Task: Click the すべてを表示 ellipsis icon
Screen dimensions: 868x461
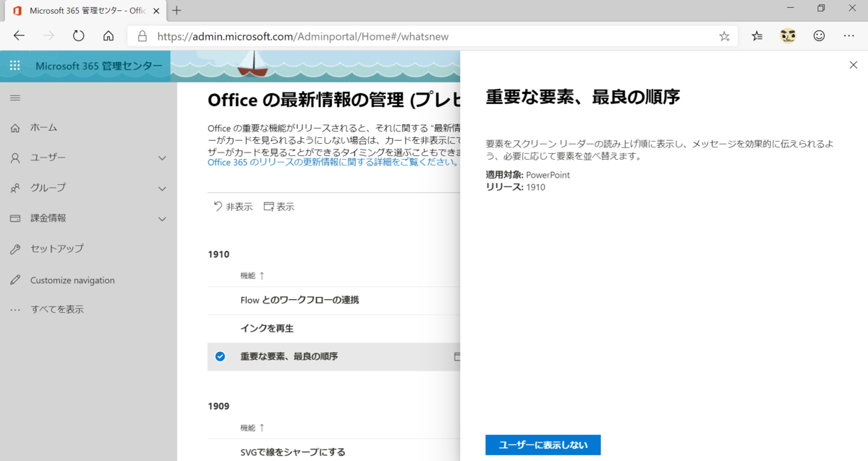Action: pos(15,309)
